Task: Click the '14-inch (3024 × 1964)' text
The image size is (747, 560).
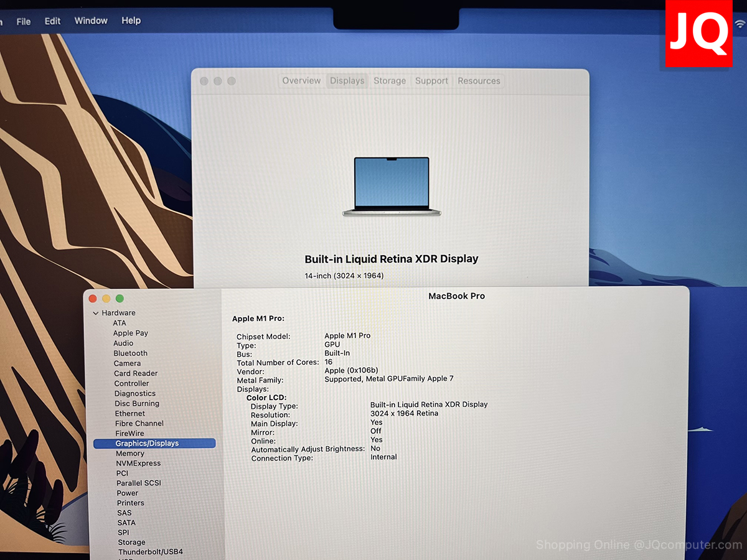Action: pyautogui.click(x=344, y=276)
